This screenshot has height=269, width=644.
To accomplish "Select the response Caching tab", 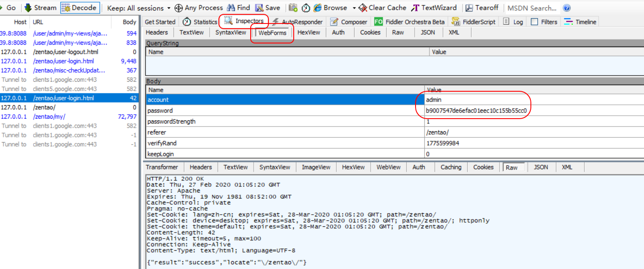I will (451, 167).
